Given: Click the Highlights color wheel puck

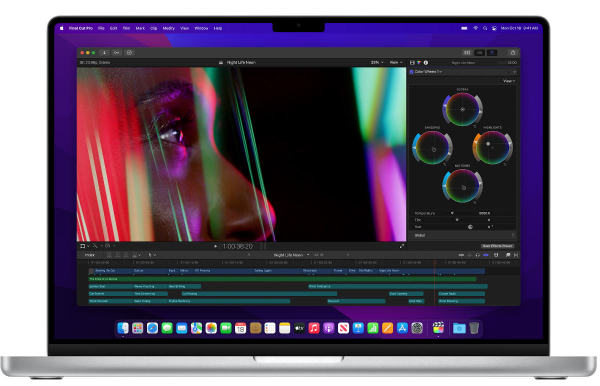Looking at the screenshot, I should click(x=488, y=144).
